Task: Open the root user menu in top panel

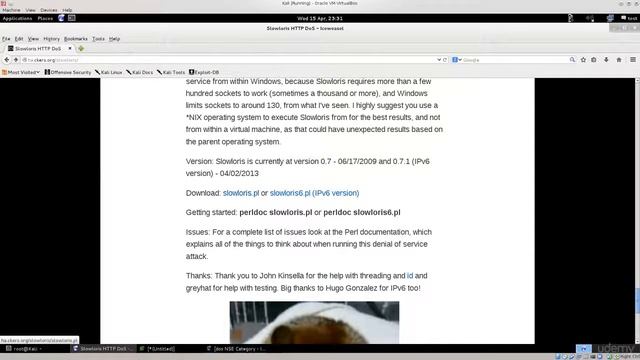Action: point(629,18)
